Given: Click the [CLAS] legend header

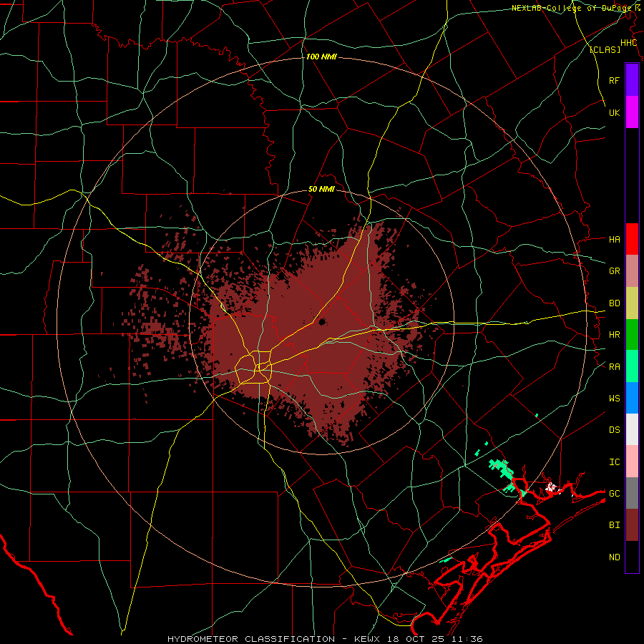Looking at the screenshot, I should [x=605, y=49].
